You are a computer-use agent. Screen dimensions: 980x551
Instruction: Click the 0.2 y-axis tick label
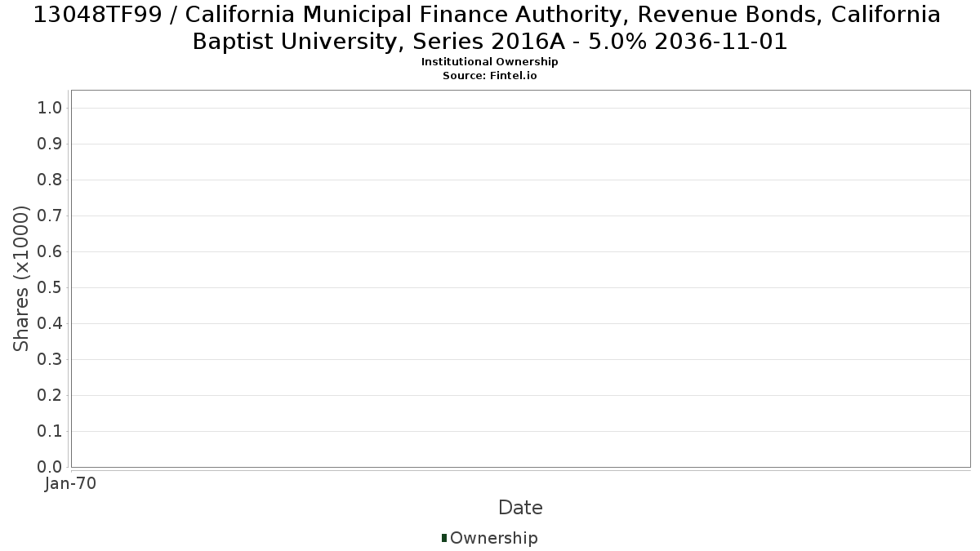coord(51,396)
